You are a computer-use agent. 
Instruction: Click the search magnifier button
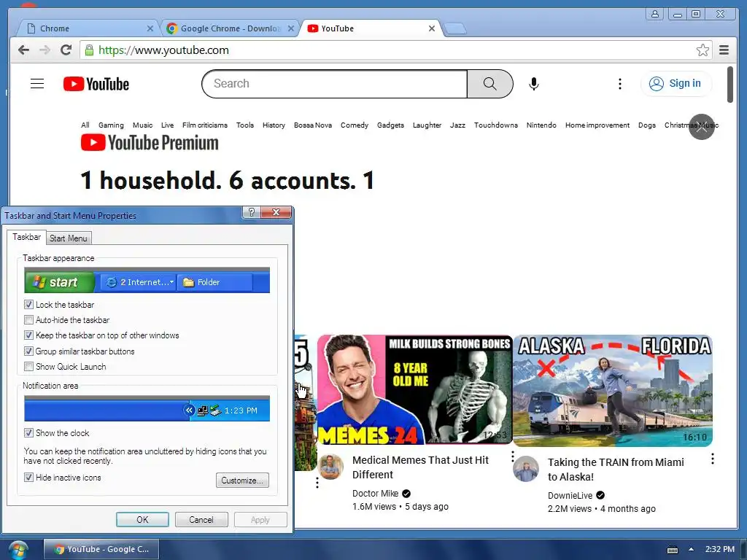tap(490, 84)
